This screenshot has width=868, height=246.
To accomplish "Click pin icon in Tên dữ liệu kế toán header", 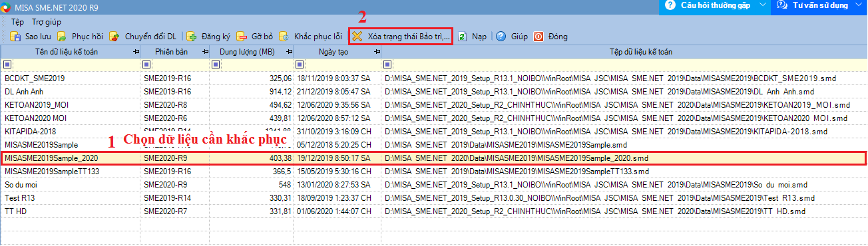I will point(136,52).
